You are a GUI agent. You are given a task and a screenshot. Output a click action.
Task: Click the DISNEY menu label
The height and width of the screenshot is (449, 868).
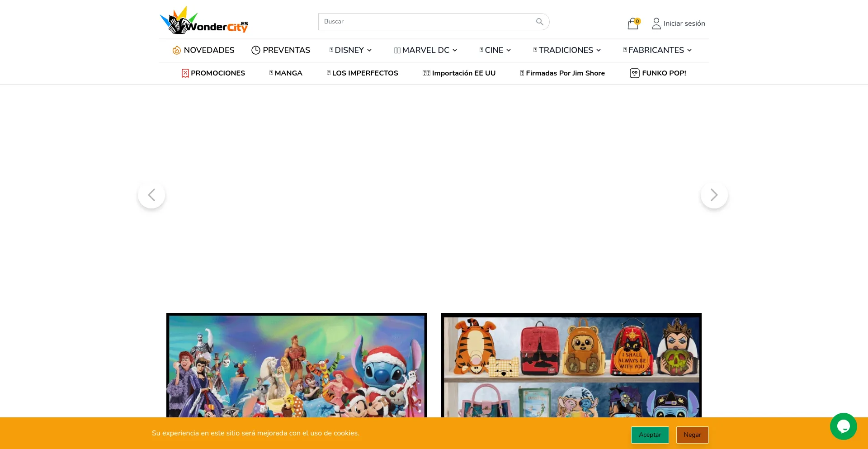[x=349, y=50]
